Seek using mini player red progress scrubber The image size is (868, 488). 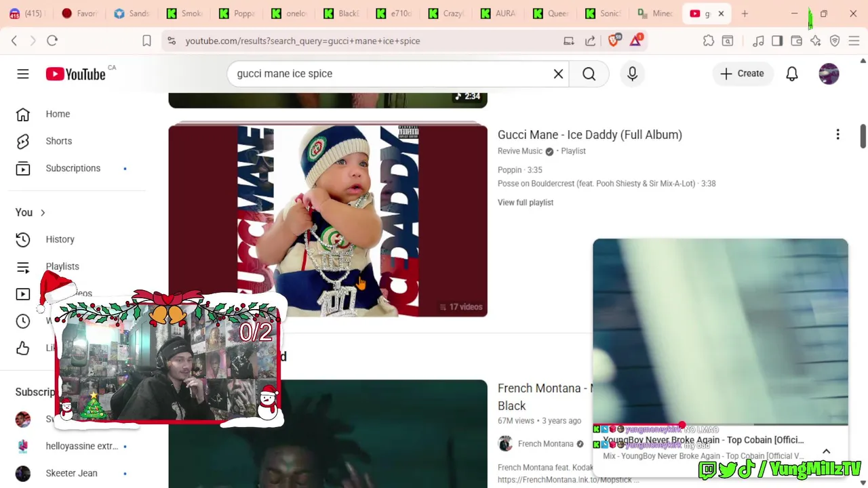click(682, 425)
